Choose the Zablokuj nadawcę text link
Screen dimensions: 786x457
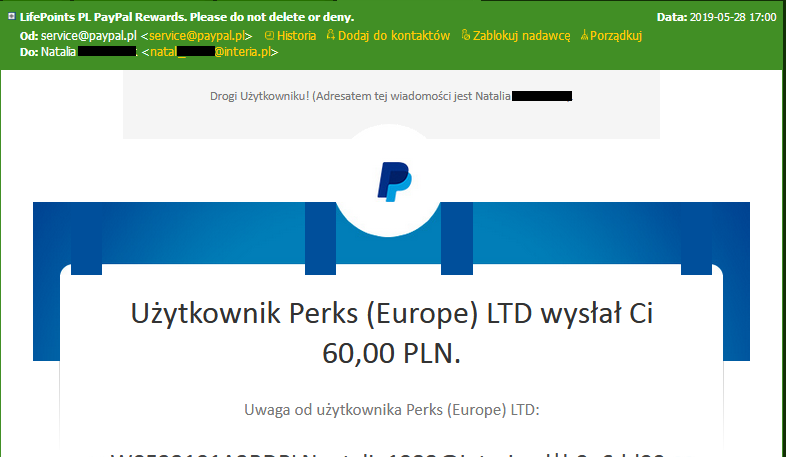point(521,36)
